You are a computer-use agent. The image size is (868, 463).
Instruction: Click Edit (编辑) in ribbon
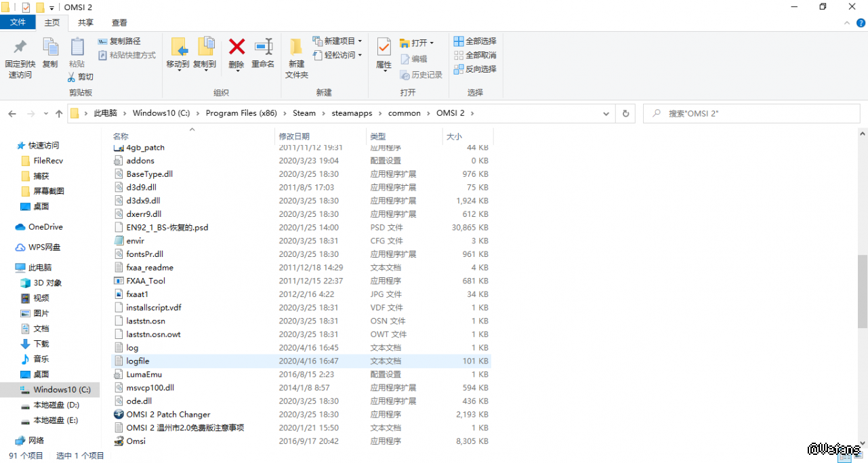point(413,59)
